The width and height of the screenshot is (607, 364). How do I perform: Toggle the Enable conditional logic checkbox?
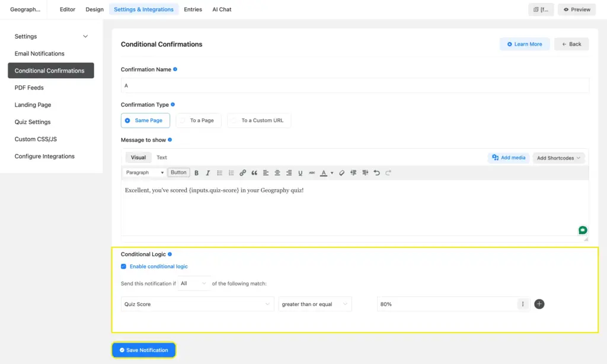coord(123,266)
